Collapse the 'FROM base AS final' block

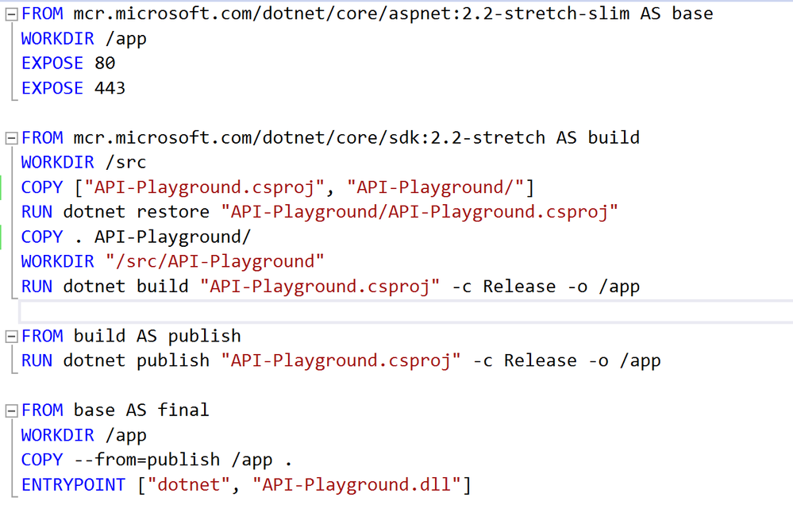[x=11, y=411]
